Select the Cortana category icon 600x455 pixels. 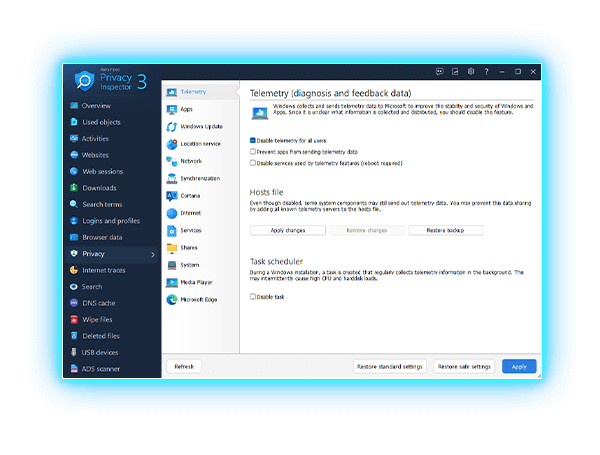coord(172,196)
